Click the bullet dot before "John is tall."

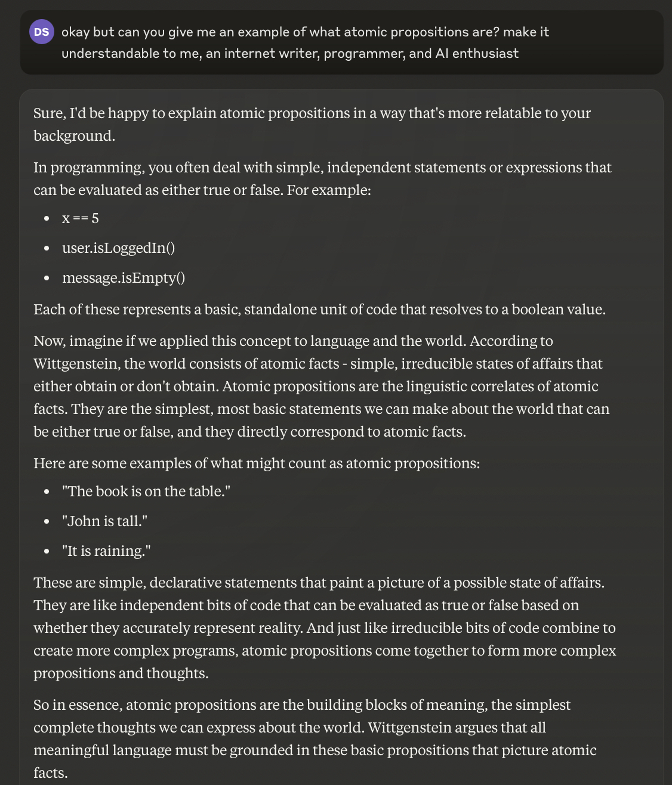pos(47,521)
